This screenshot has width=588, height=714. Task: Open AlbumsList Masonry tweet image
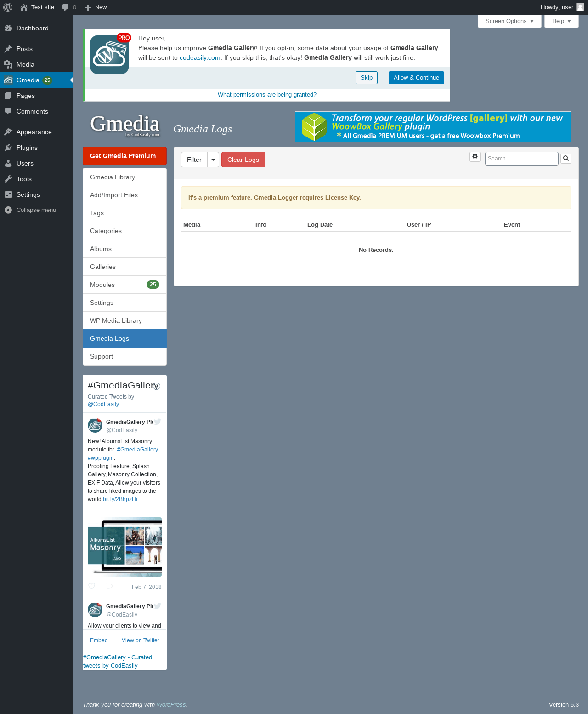[x=124, y=547]
